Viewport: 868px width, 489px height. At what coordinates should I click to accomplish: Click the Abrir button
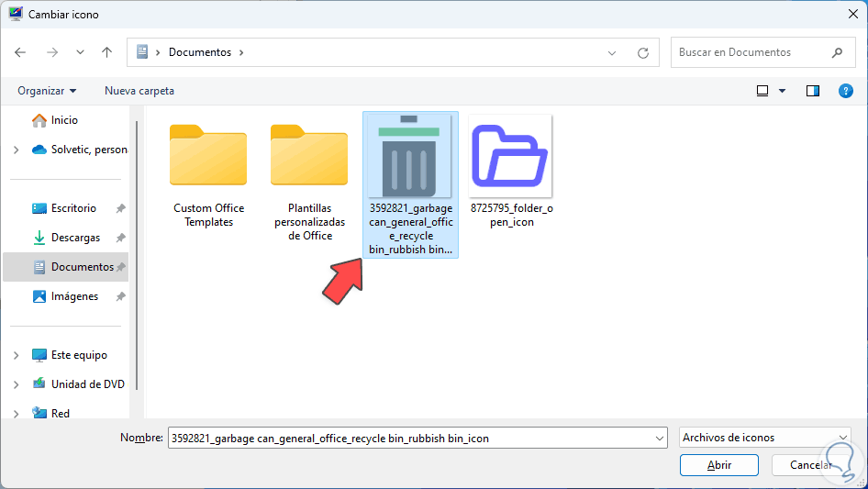coord(718,465)
